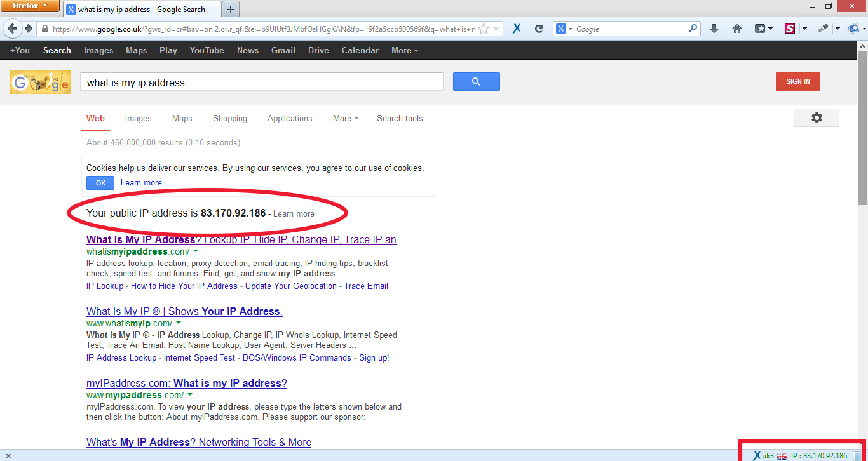Open the myIPaddress.com result title
The image size is (868, 461).
coord(187,383)
